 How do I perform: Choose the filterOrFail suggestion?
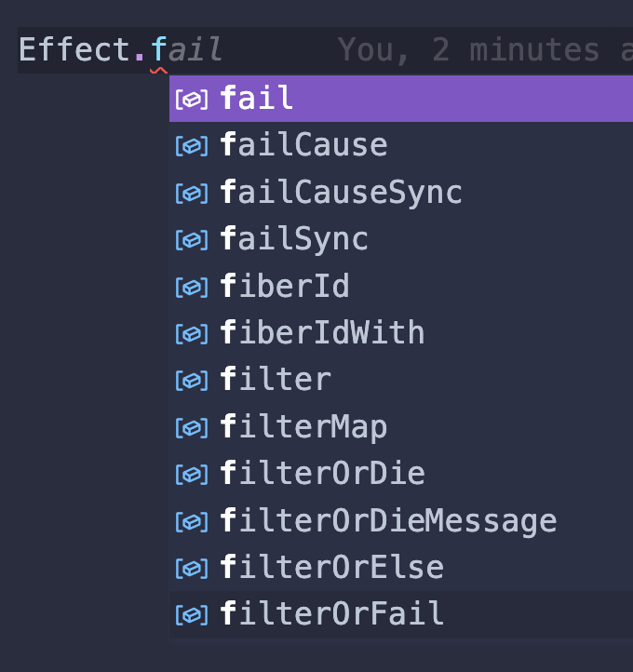tap(331, 614)
